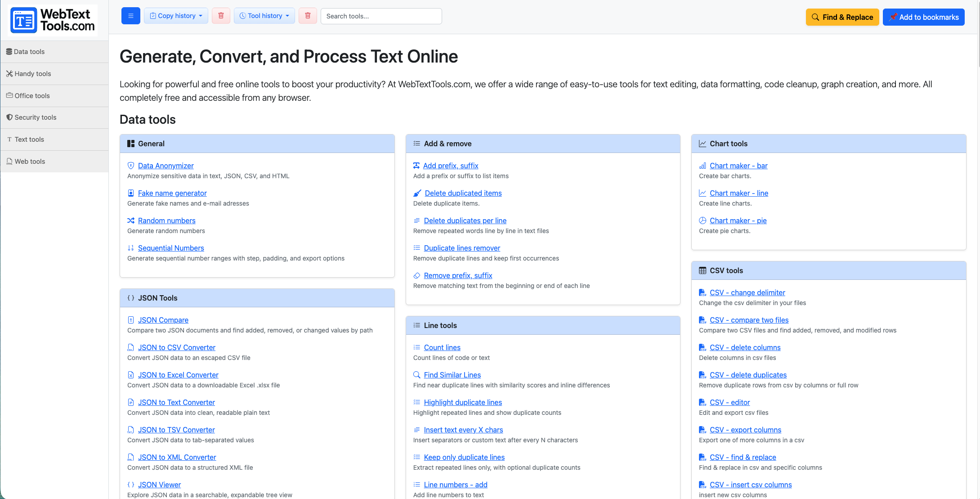Click the broom icon beside Delete duplicated items
The height and width of the screenshot is (499, 980).
point(417,193)
